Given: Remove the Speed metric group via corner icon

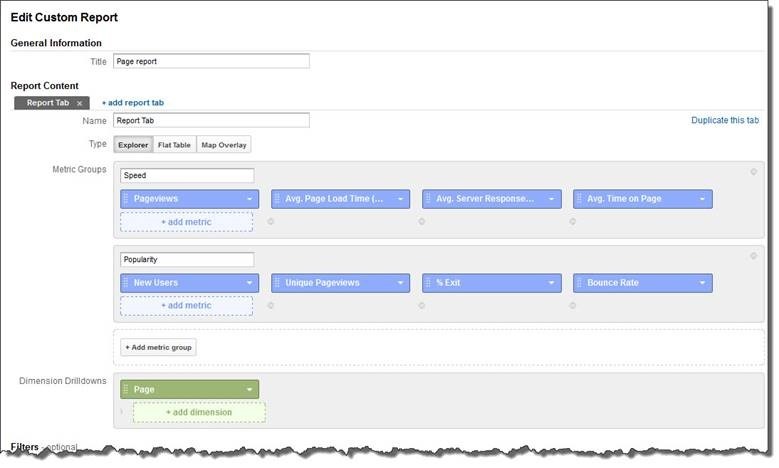Looking at the screenshot, I should (x=752, y=172).
